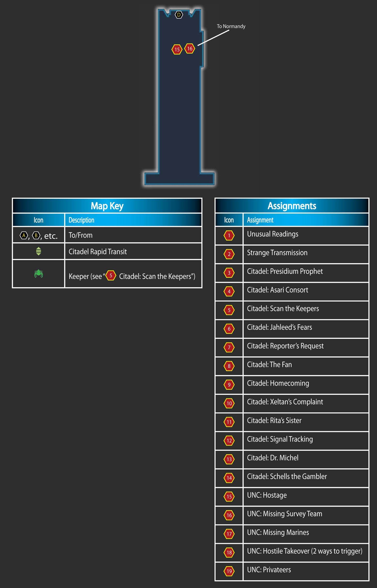
Task: Click icon 10 beside Xeltan's Complaint
Action: click(x=229, y=403)
